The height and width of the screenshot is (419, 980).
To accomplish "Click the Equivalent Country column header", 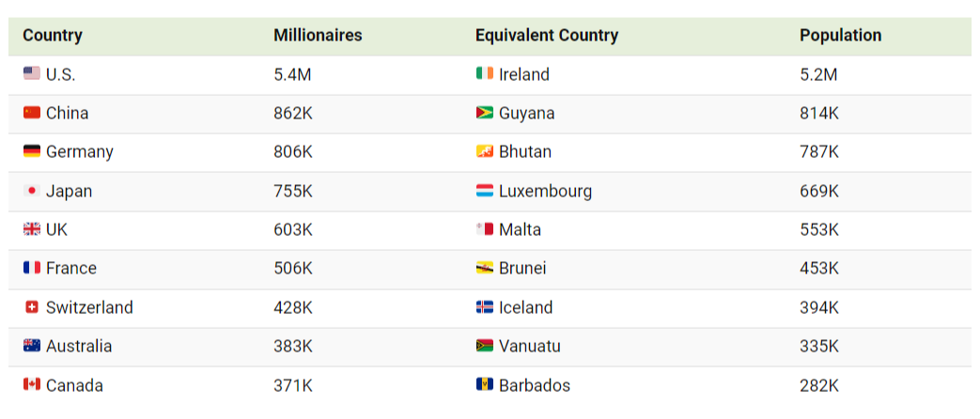I will [x=547, y=35].
